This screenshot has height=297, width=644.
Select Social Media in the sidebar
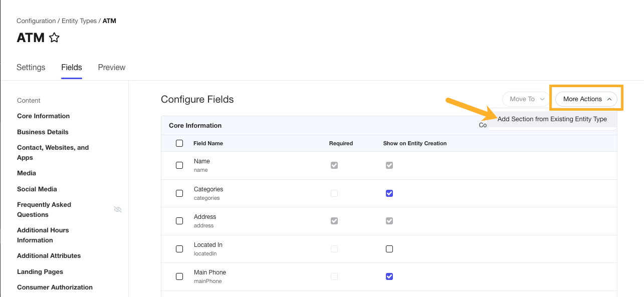37,189
